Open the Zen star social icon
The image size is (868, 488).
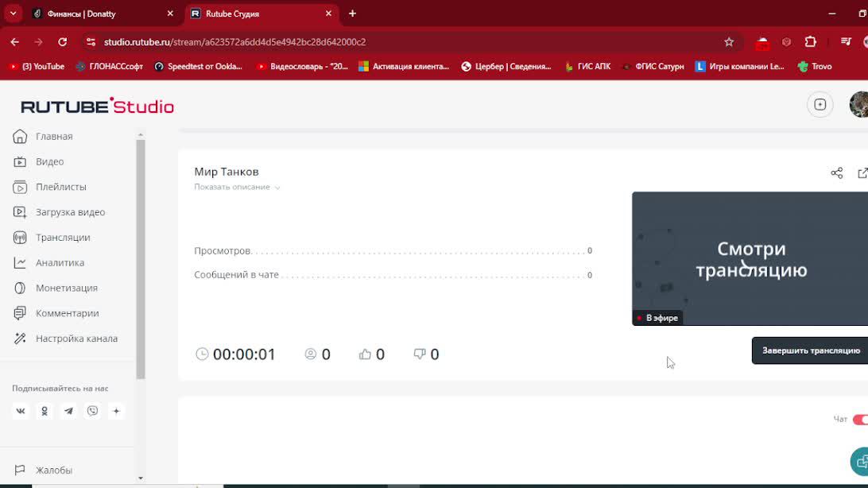tap(116, 411)
